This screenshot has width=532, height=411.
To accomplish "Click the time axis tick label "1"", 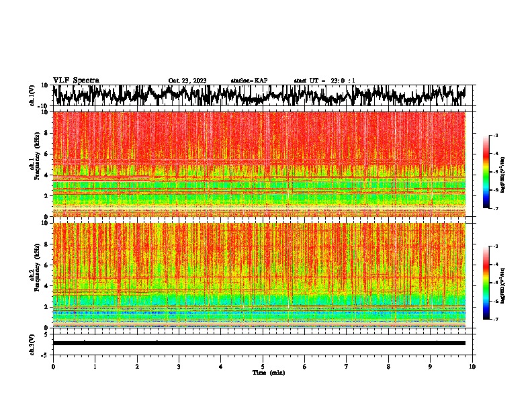I will click(95, 367).
